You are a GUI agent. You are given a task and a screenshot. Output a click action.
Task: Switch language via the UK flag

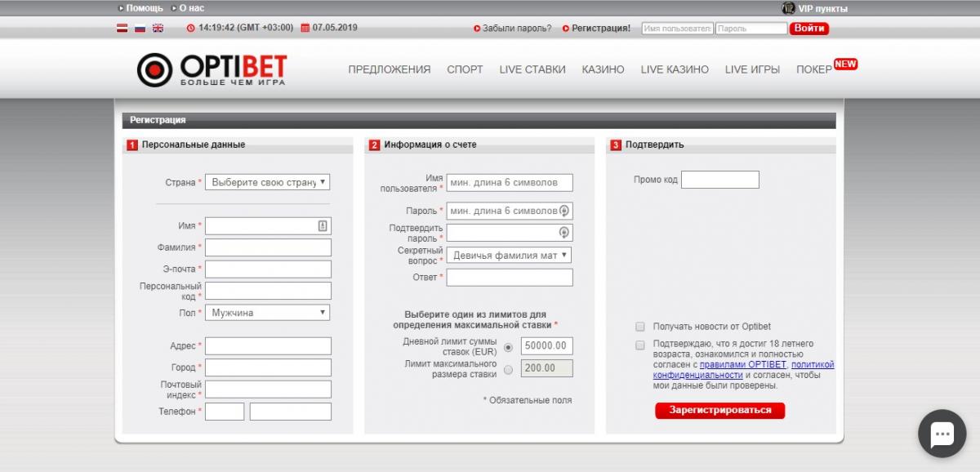158,28
